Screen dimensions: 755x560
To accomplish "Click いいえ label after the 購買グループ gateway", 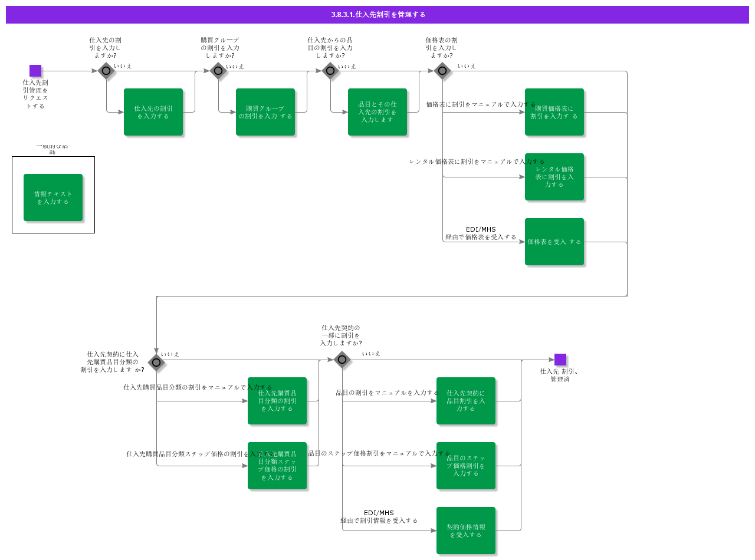I will pos(235,67).
